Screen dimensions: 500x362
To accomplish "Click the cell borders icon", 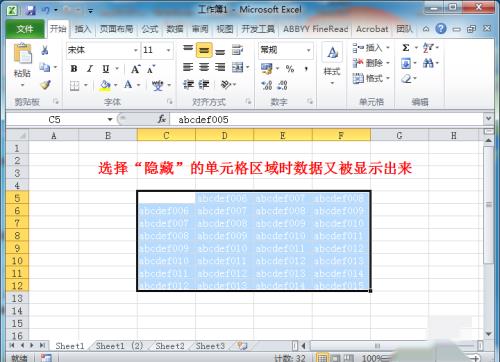I will tap(74, 86).
